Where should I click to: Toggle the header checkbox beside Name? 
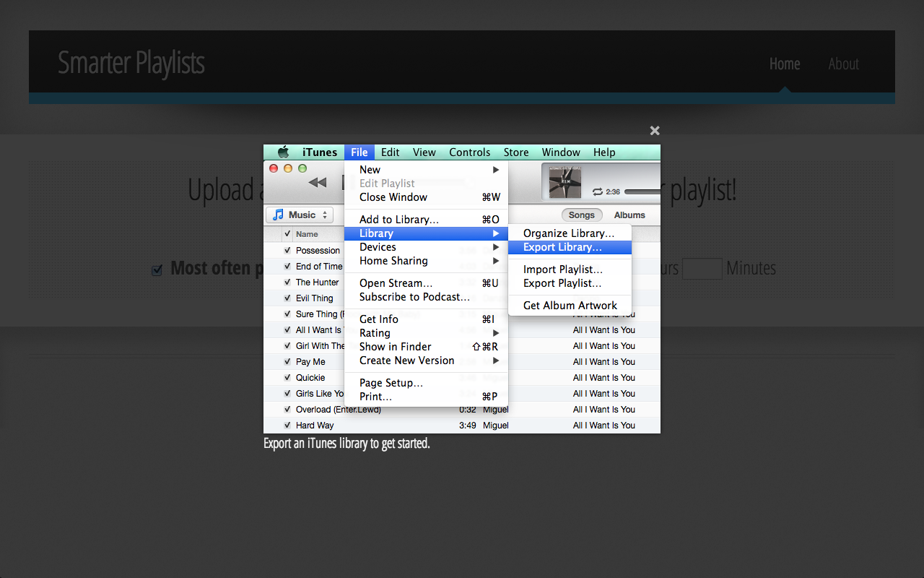point(287,233)
